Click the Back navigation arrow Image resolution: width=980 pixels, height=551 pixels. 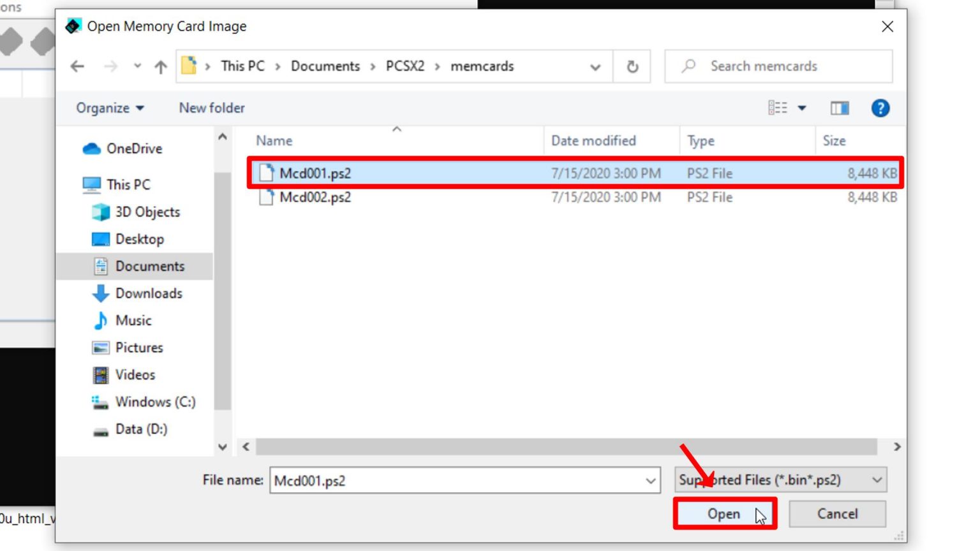77,66
